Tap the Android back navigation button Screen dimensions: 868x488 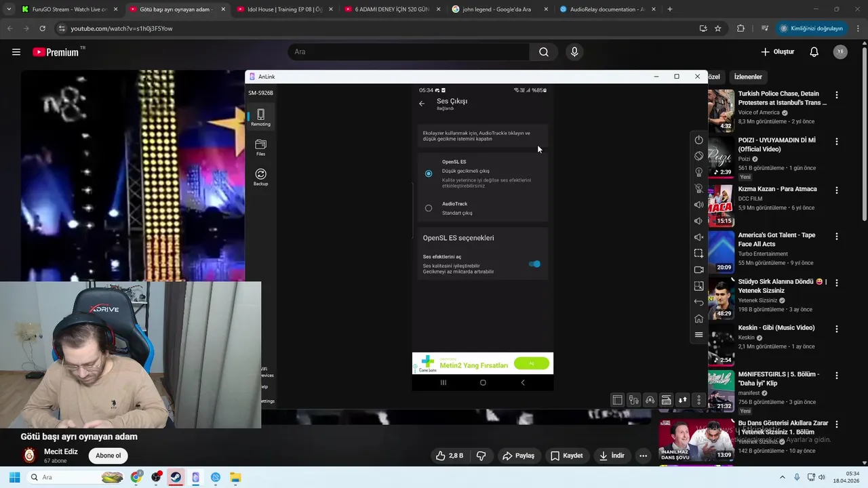(522, 382)
